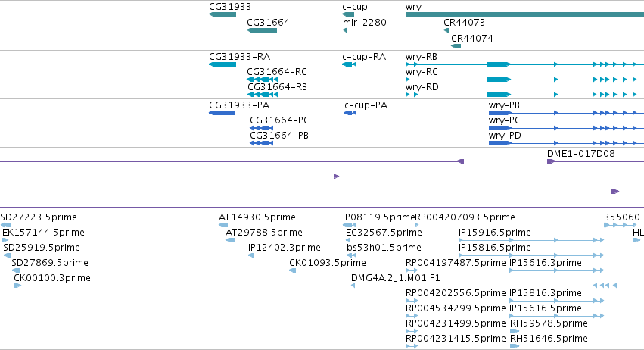Click the IP15616.3prime EST label

point(546,263)
